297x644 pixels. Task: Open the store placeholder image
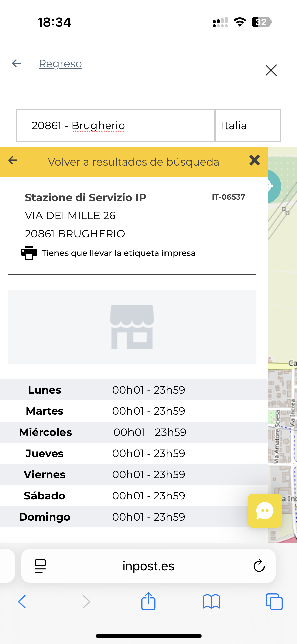(x=132, y=327)
